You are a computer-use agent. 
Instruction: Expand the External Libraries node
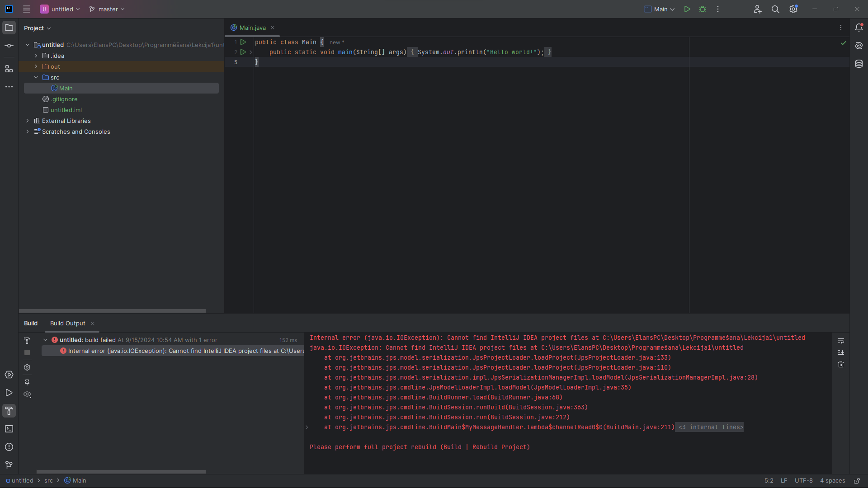pyautogui.click(x=27, y=121)
